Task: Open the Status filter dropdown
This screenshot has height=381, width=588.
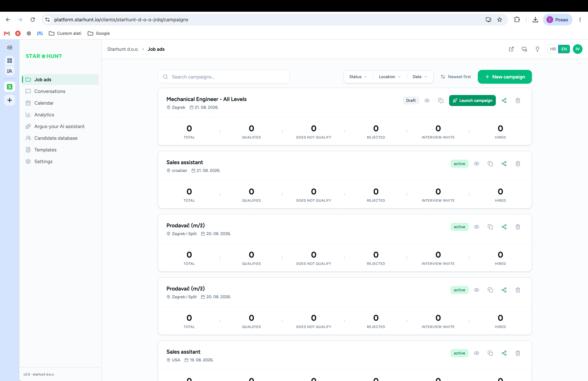Action: [358, 77]
